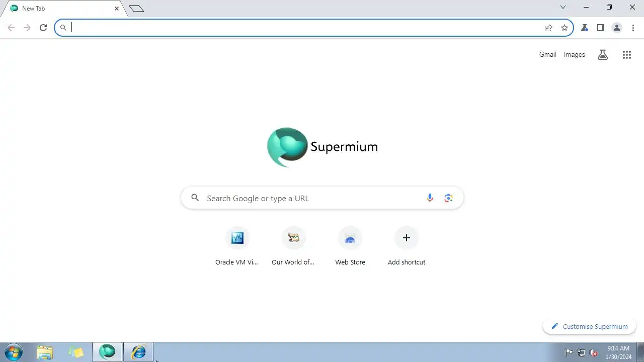Open the Web Store shortcut
The width and height of the screenshot is (644, 362).
350,246
